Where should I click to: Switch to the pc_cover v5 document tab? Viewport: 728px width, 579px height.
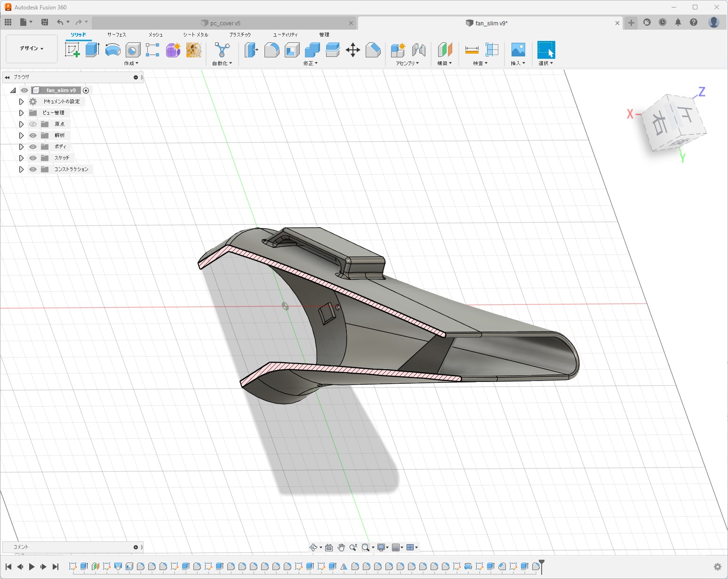[x=224, y=23]
